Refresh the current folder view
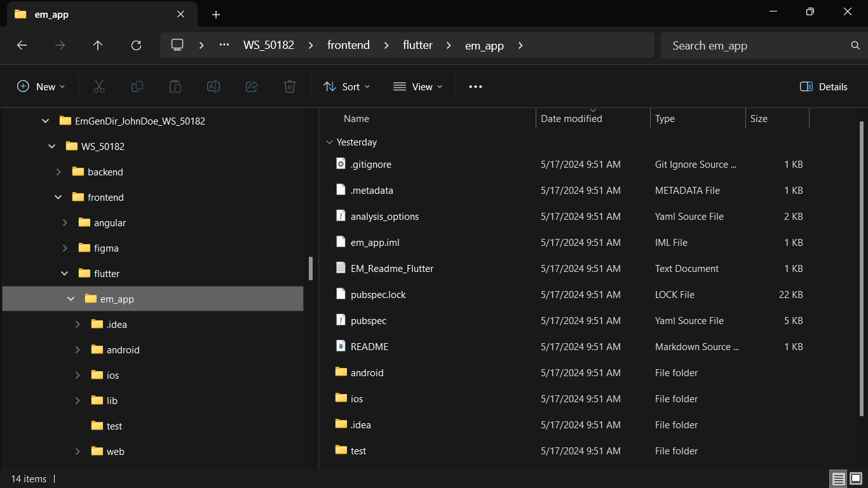The image size is (868, 488). [x=136, y=45]
